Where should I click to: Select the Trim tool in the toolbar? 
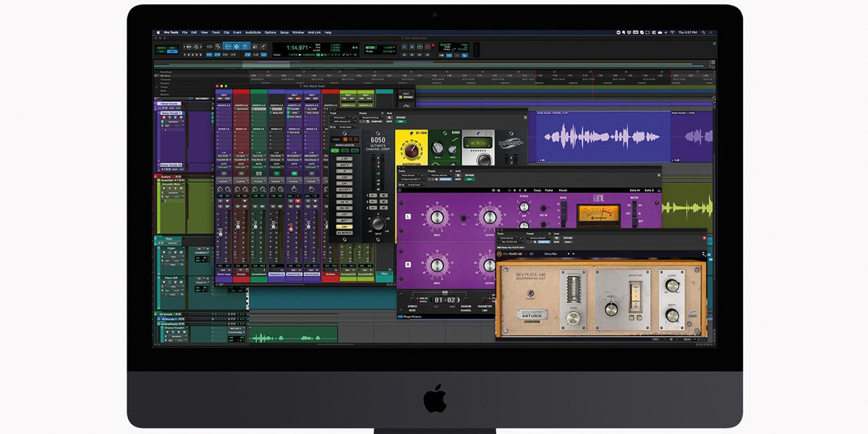coord(228,46)
